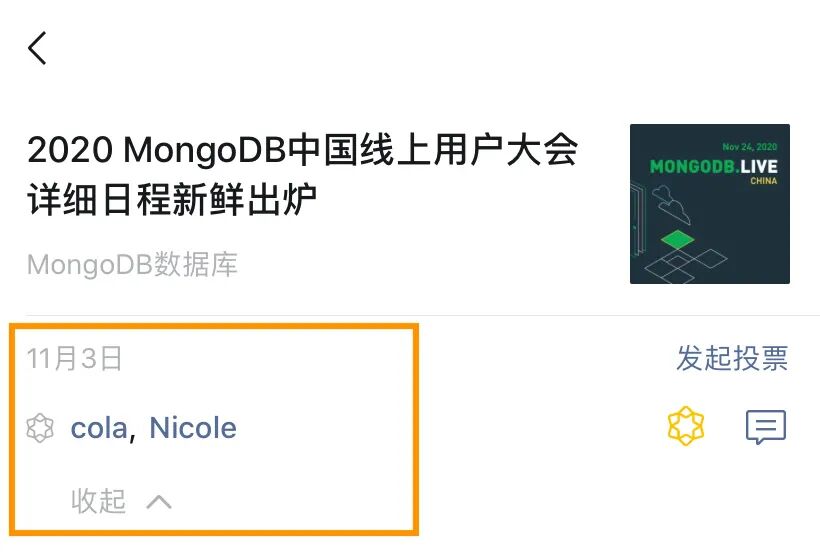Collapse the list with the up chevron
820x558 pixels.
click(x=159, y=502)
